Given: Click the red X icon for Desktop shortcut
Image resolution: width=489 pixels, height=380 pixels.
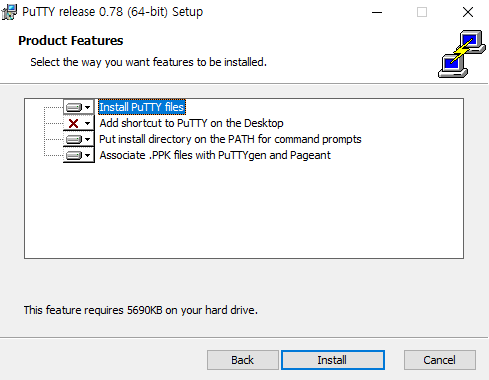Looking at the screenshot, I should tap(73, 123).
